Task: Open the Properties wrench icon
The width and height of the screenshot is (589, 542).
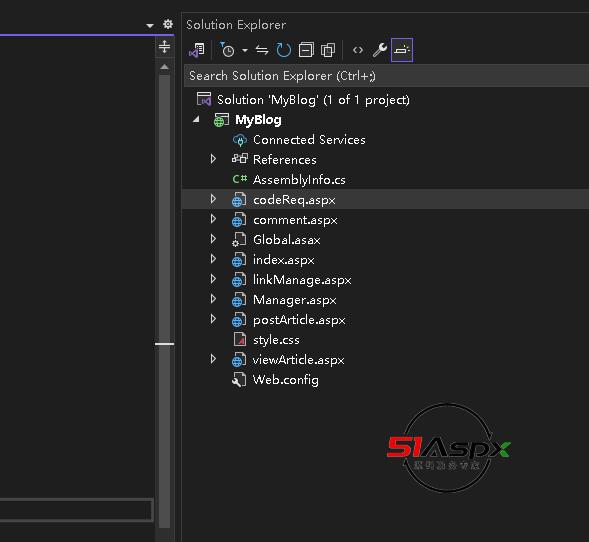Action: [380, 50]
